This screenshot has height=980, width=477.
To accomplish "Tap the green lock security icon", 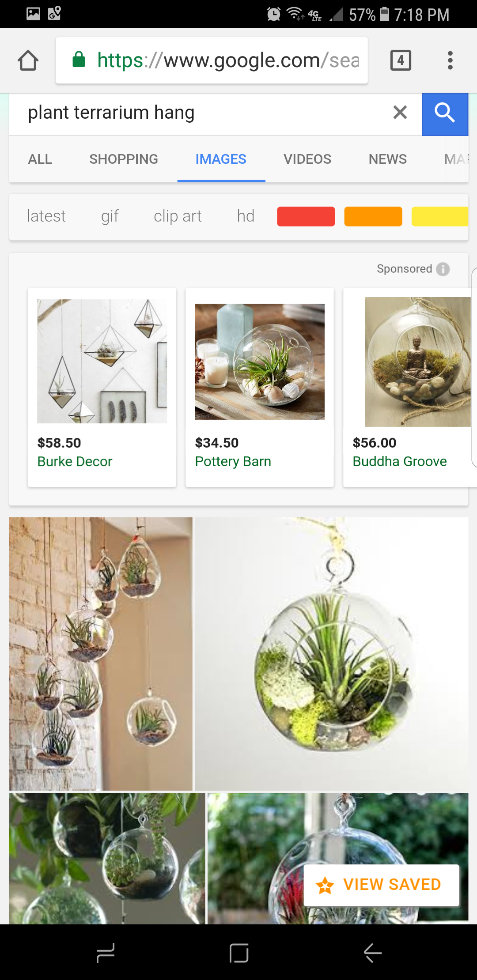I will point(79,60).
